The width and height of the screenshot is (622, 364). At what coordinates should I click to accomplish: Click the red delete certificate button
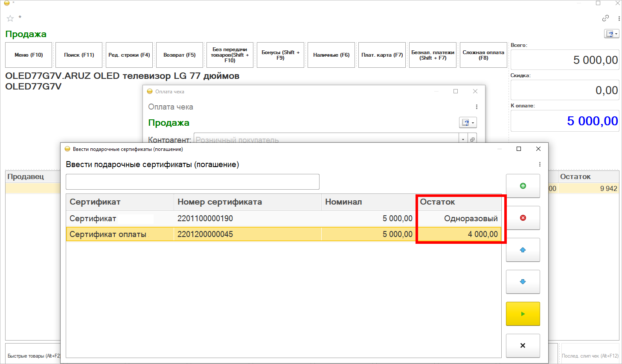pyautogui.click(x=523, y=218)
